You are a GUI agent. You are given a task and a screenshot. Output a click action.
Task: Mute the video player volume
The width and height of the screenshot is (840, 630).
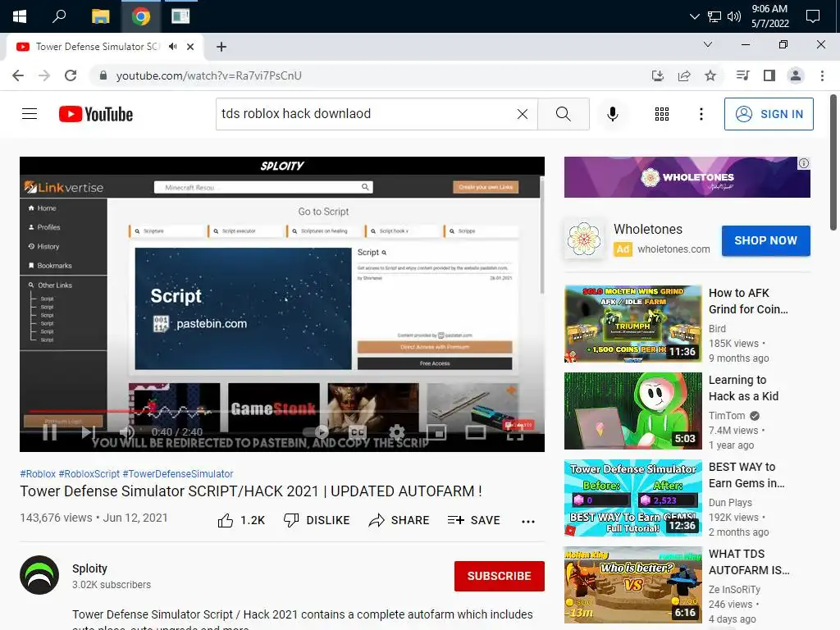(x=127, y=431)
